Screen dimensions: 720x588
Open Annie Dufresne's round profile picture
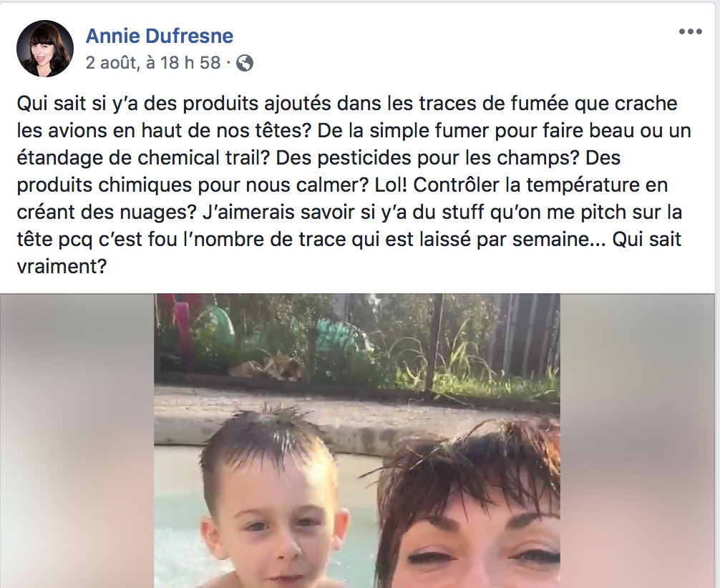(x=45, y=48)
